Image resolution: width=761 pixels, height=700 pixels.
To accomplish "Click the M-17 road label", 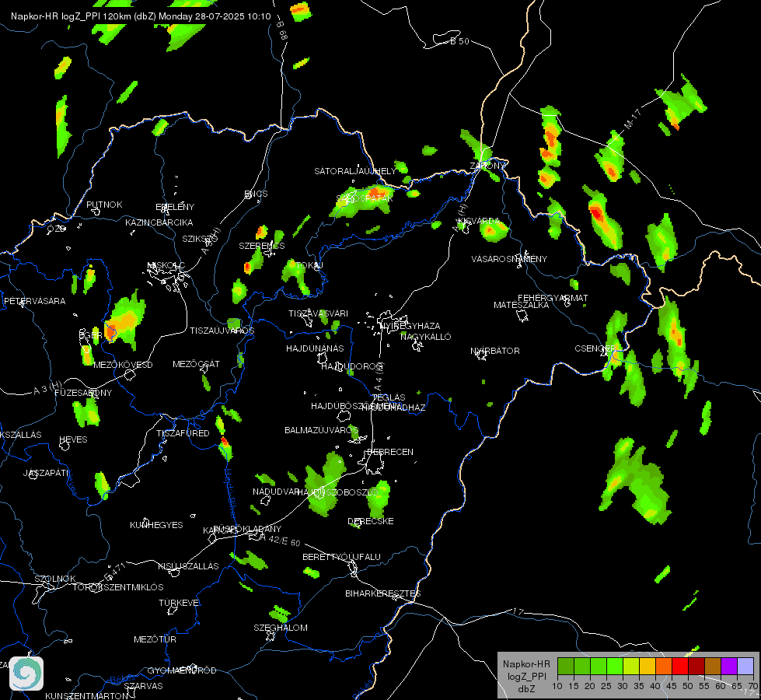I will [x=633, y=119].
